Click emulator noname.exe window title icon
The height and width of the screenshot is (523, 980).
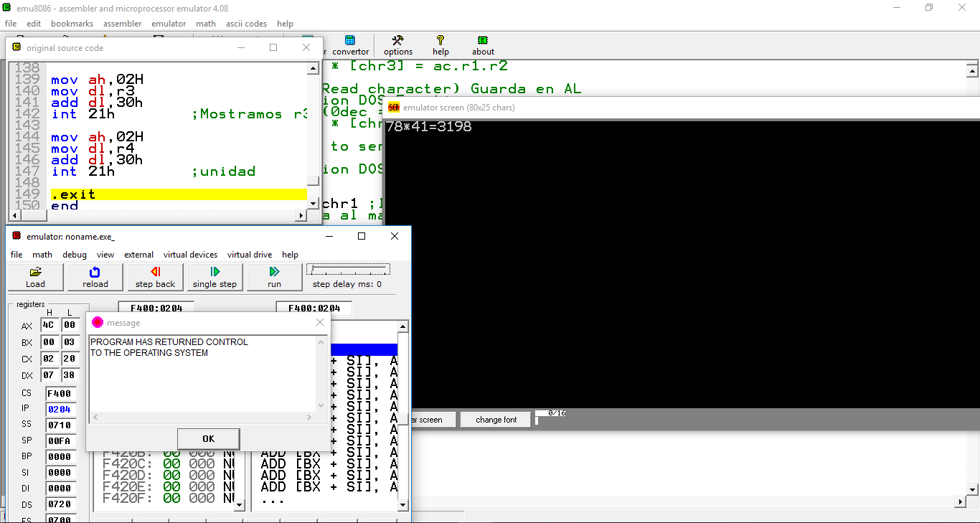pos(17,236)
